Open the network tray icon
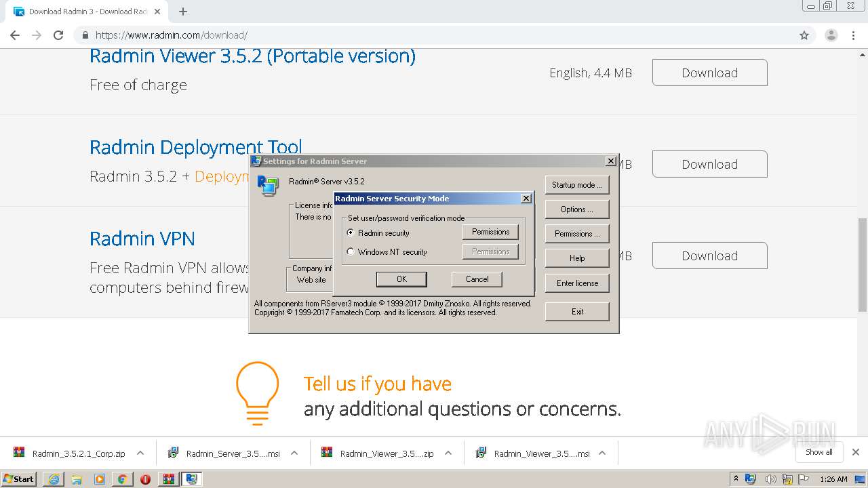 point(787,479)
